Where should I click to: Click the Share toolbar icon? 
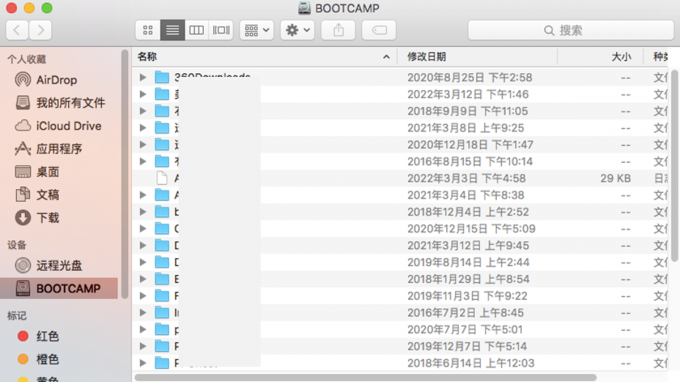338,30
